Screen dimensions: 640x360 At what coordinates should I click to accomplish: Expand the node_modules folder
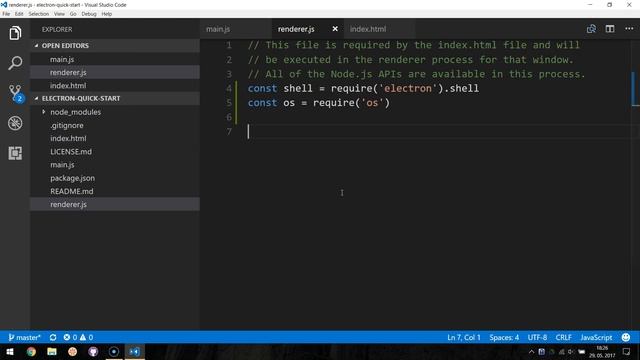tap(115, 112)
